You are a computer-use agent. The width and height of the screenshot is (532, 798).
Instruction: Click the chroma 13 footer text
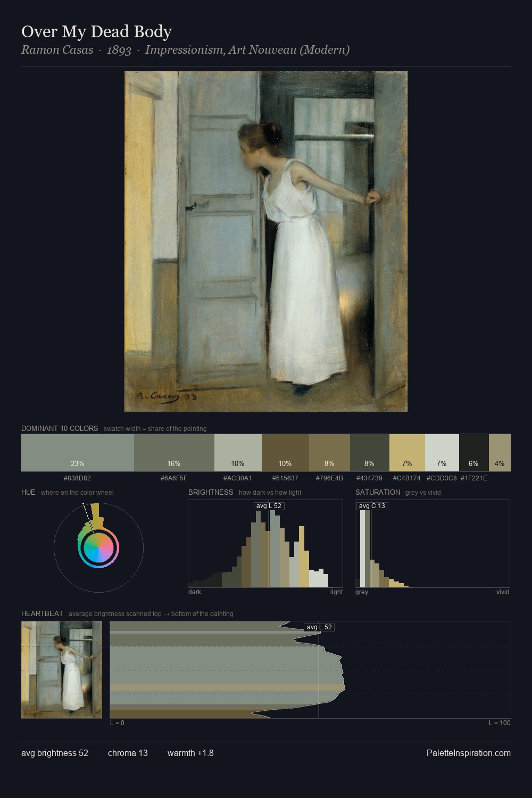click(128, 753)
